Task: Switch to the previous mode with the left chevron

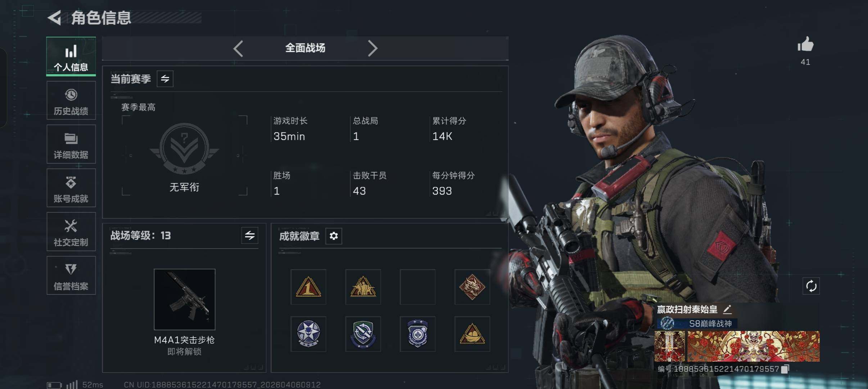Action: [238, 48]
